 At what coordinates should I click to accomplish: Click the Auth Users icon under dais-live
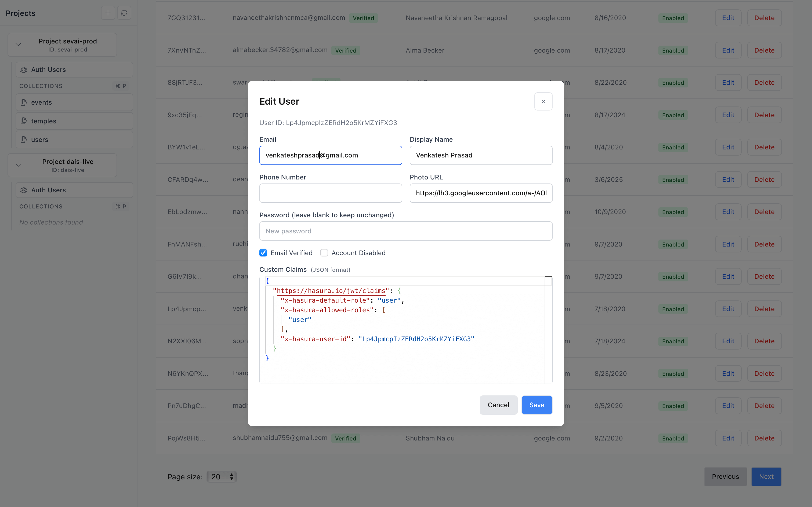click(23, 190)
